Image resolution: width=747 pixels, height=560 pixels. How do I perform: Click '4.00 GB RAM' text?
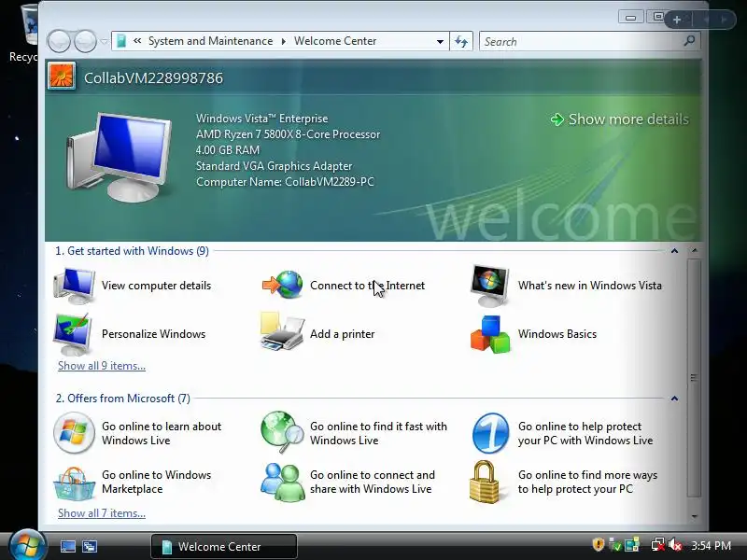coord(228,150)
